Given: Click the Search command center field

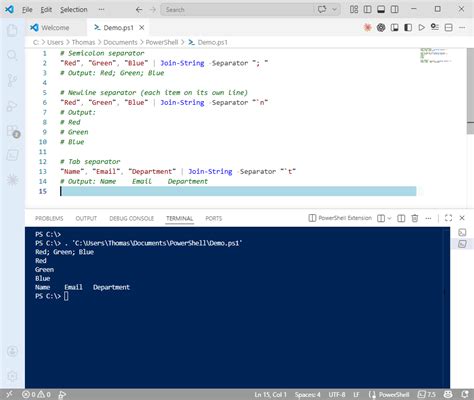Looking at the screenshot, I should (x=237, y=10).
